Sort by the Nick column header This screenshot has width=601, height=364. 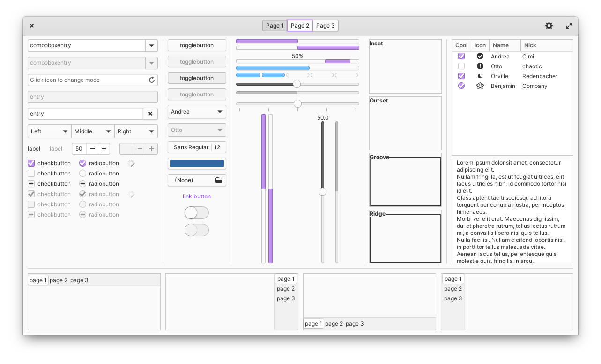coord(547,45)
